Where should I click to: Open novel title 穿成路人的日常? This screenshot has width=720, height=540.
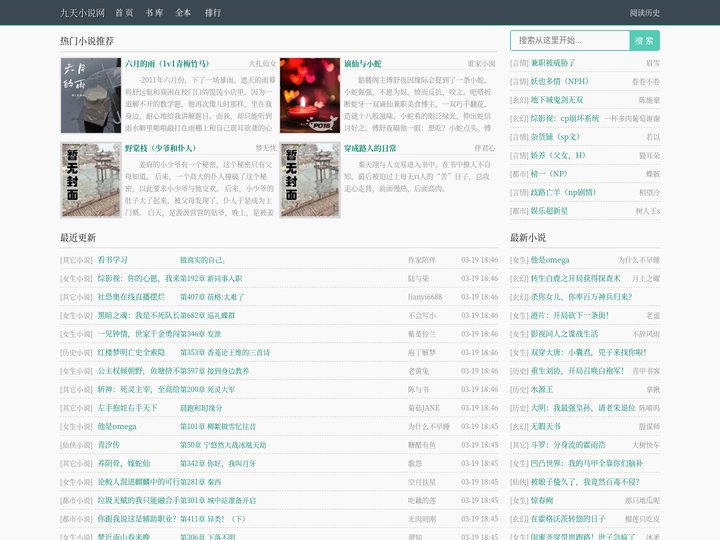[370, 148]
